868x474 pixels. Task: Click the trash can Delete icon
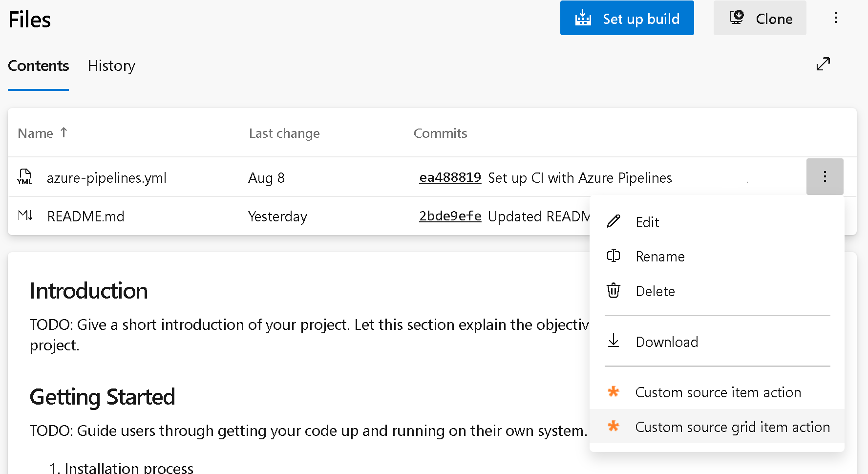[x=614, y=291]
